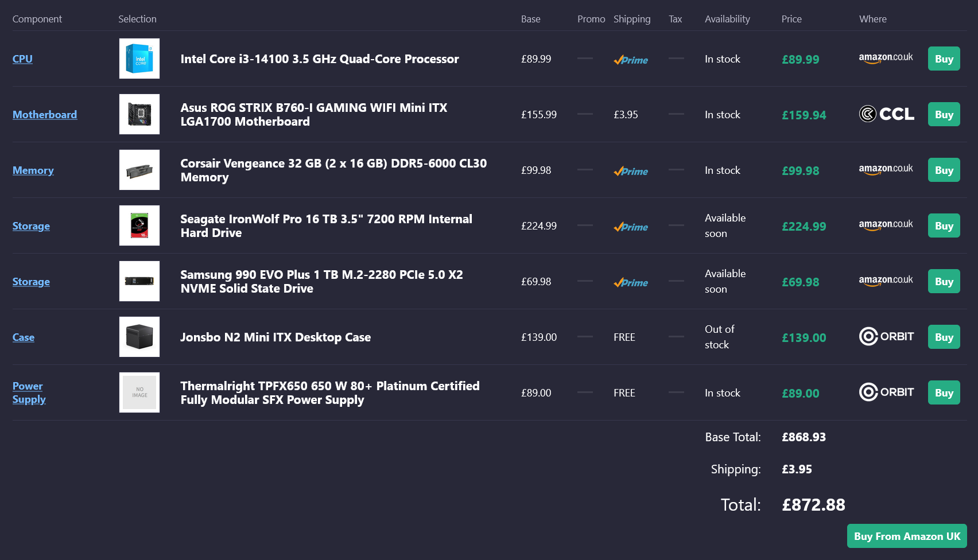This screenshot has height=560, width=978.
Task: Click the Prime shipping icon for Samsung 990 EVO
Action: pos(631,282)
